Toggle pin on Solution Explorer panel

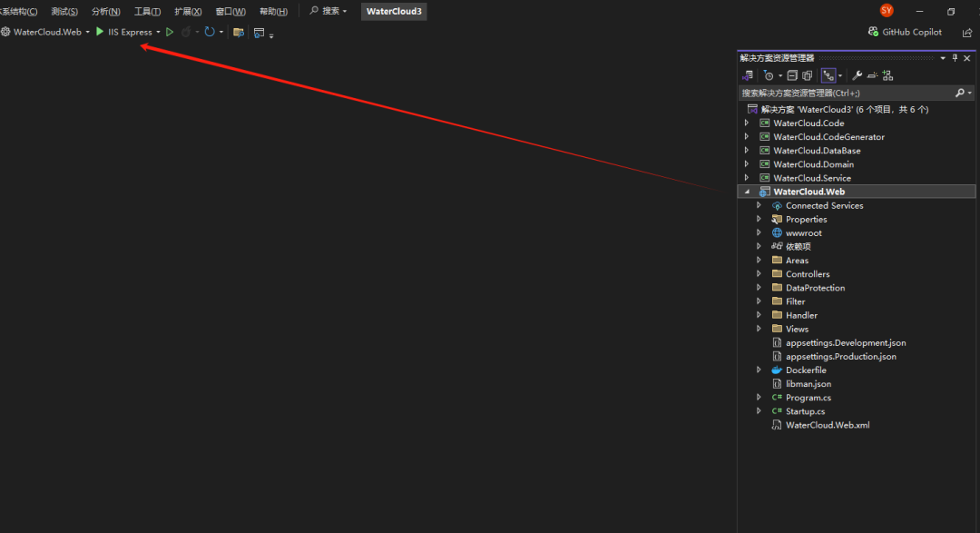[x=955, y=58]
